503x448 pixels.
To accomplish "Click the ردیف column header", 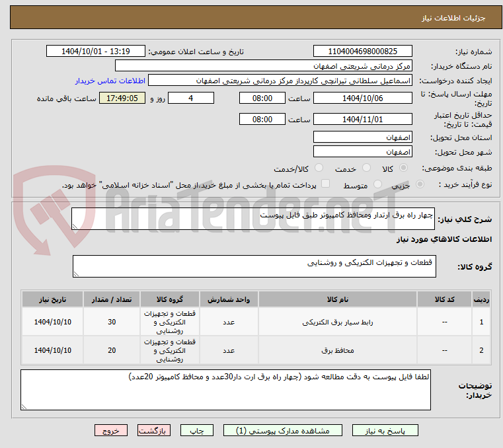I will point(481,299).
